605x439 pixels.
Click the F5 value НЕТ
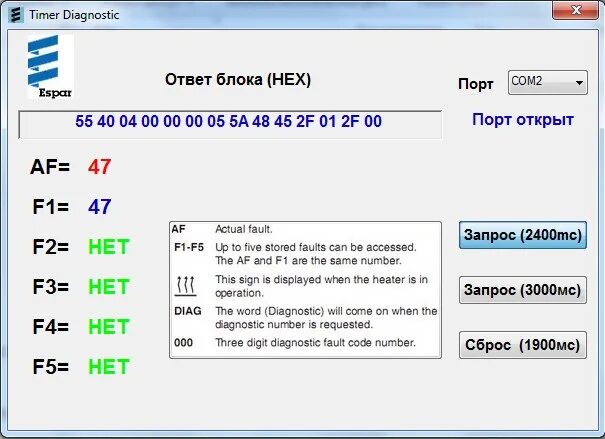click(109, 366)
